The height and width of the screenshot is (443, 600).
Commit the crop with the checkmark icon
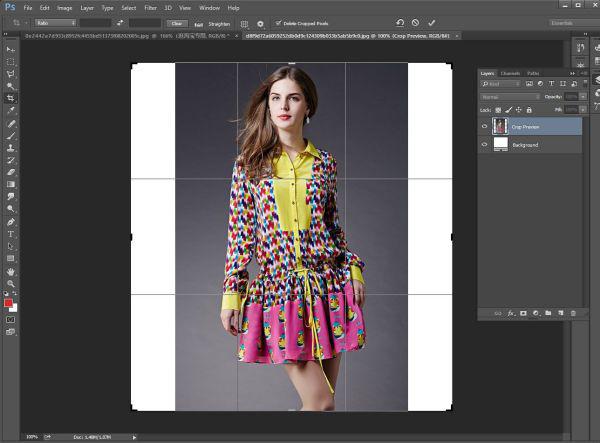[x=431, y=22]
